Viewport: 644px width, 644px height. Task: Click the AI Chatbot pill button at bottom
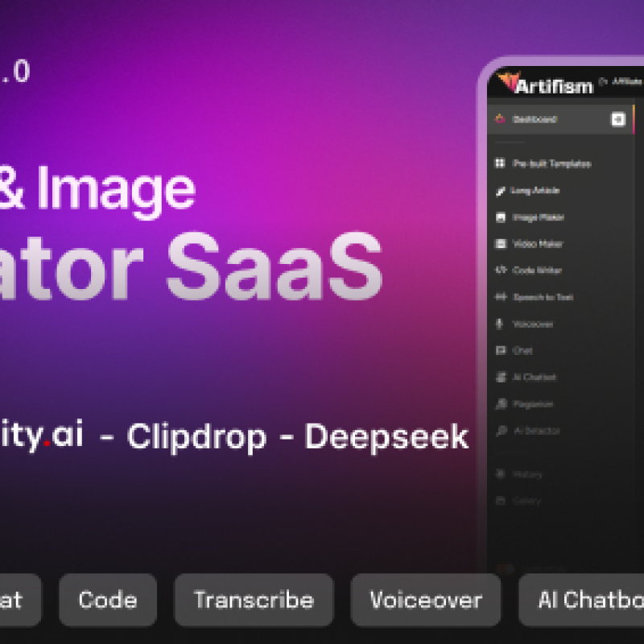[x=581, y=600]
